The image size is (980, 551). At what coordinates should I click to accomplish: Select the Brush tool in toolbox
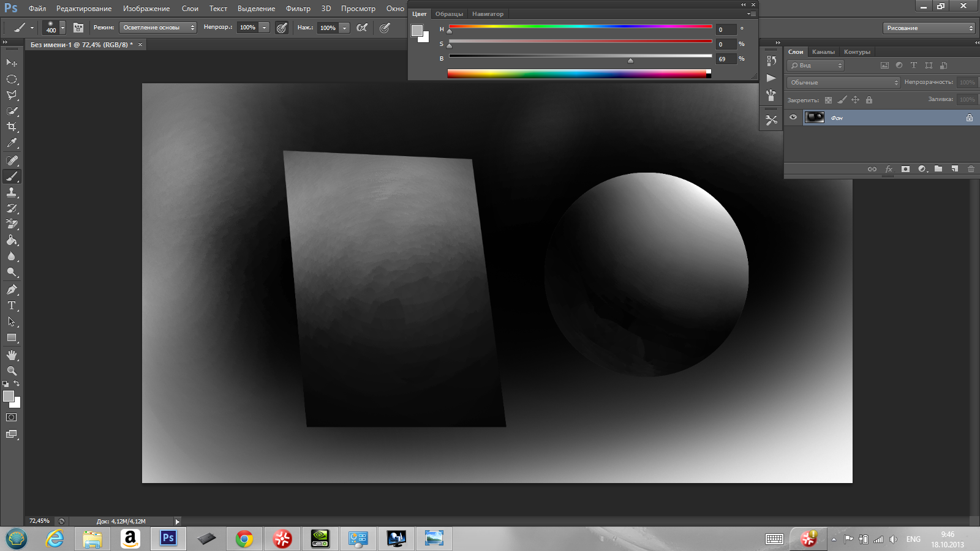12,176
